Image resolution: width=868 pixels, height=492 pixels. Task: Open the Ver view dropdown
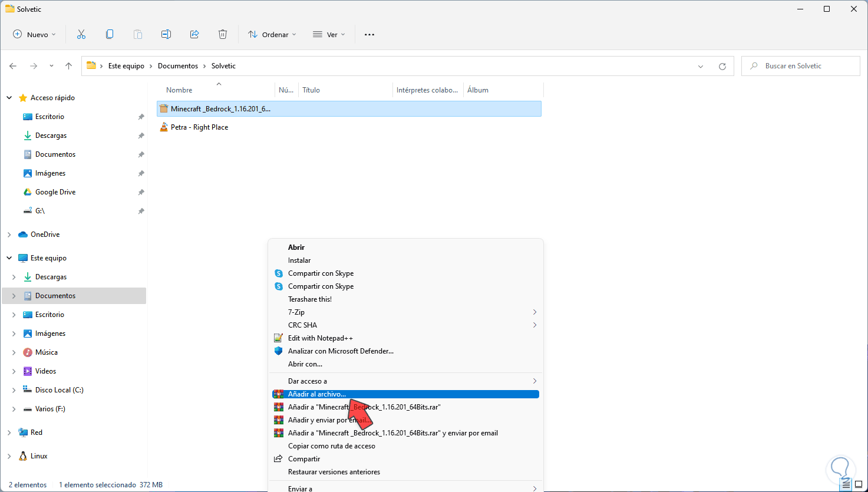pyautogui.click(x=329, y=35)
